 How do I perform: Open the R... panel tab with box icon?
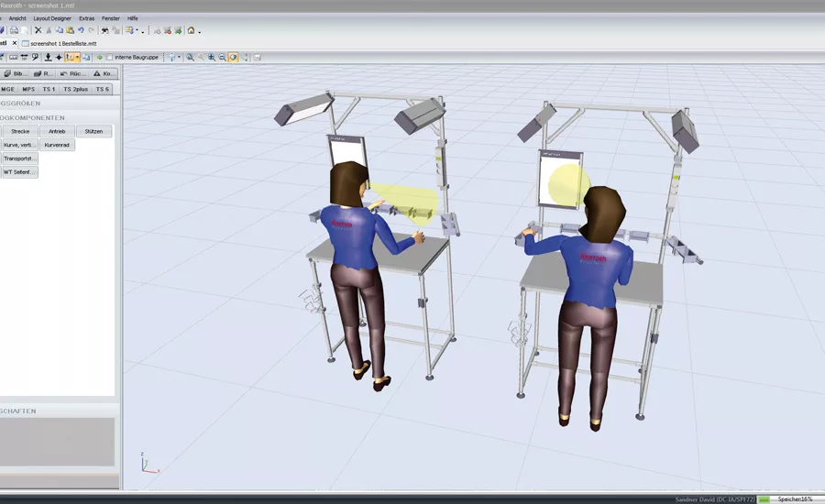coord(44,73)
